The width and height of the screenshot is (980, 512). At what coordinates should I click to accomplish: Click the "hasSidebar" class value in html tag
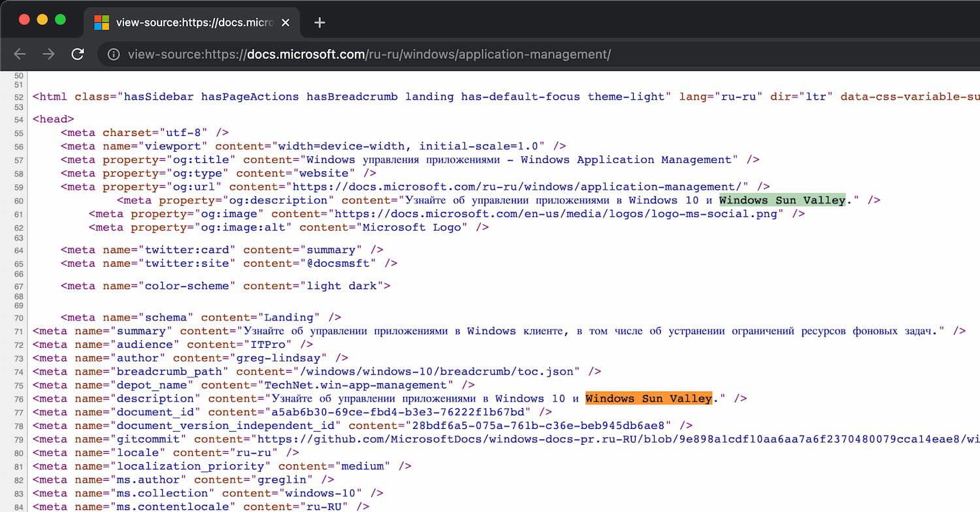(x=159, y=96)
